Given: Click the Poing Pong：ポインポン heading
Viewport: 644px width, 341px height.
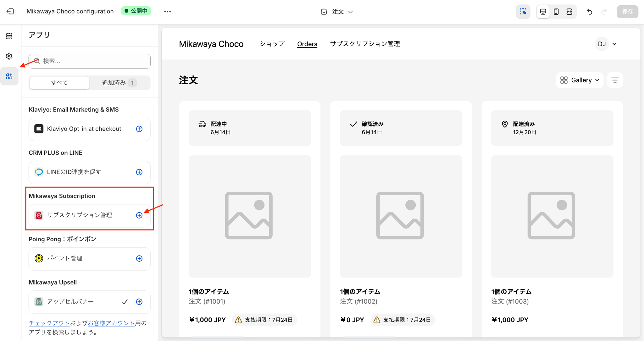Looking at the screenshot, I should click(62, 239).
